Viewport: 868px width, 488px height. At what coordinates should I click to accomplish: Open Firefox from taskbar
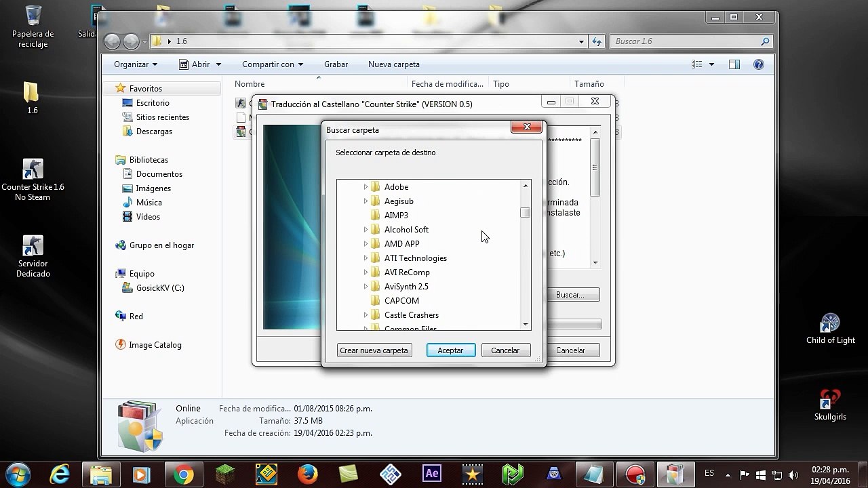pos(308,474)
